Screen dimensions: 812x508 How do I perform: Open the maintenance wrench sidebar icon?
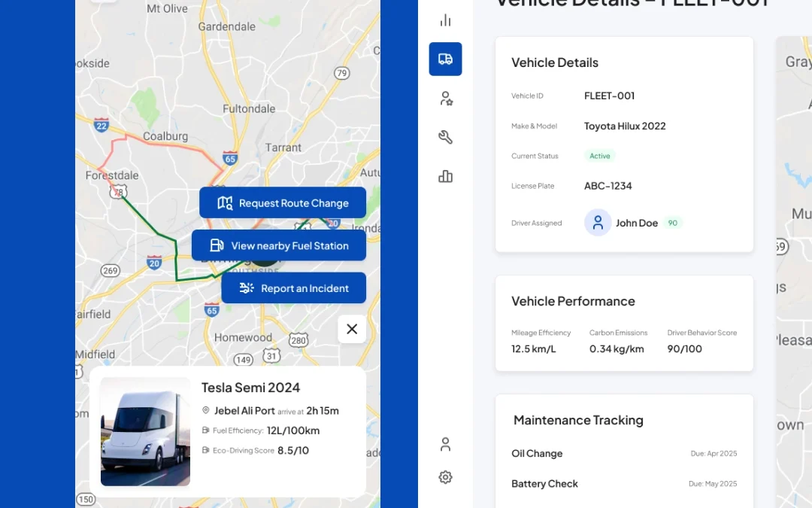tap(445, 138)
